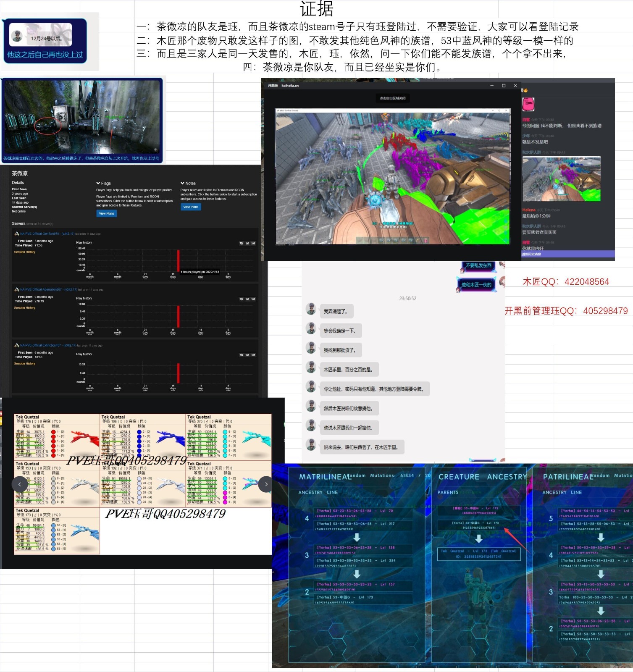The width and height of the screenshot is (633, 672).
Task: Open avatar beside message 木匠手里，百分之百的是。
Action: click(311, 367)
